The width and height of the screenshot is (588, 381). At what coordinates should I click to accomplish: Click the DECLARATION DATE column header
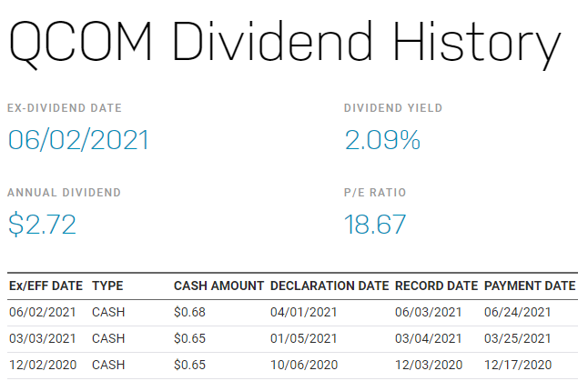click(x=329, y=286)
